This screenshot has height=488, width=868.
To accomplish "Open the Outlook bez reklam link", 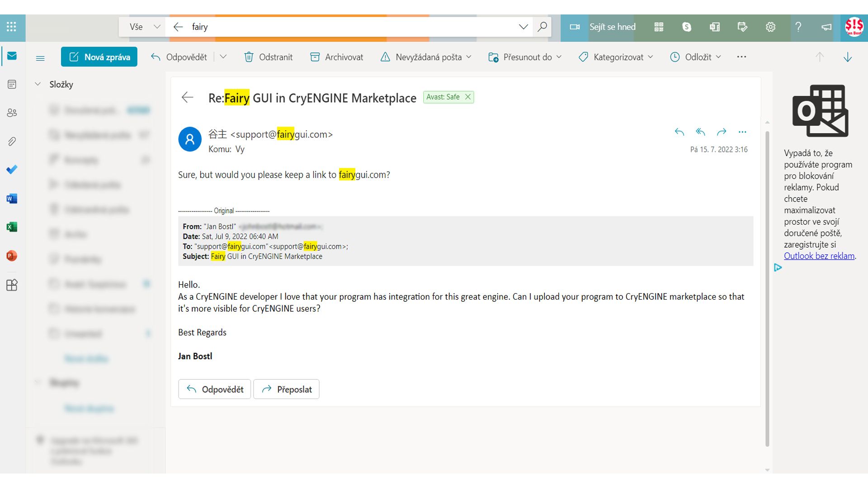I will tap(819, 256).
